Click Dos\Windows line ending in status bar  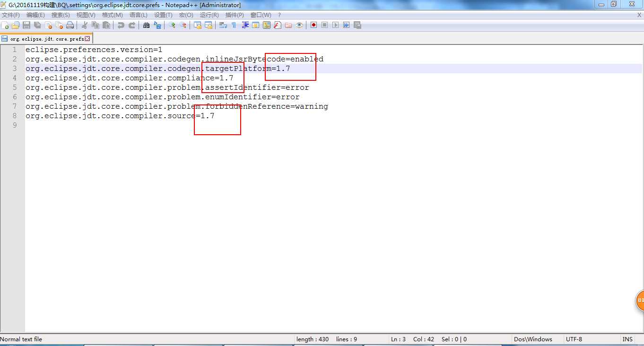point(533,339)
